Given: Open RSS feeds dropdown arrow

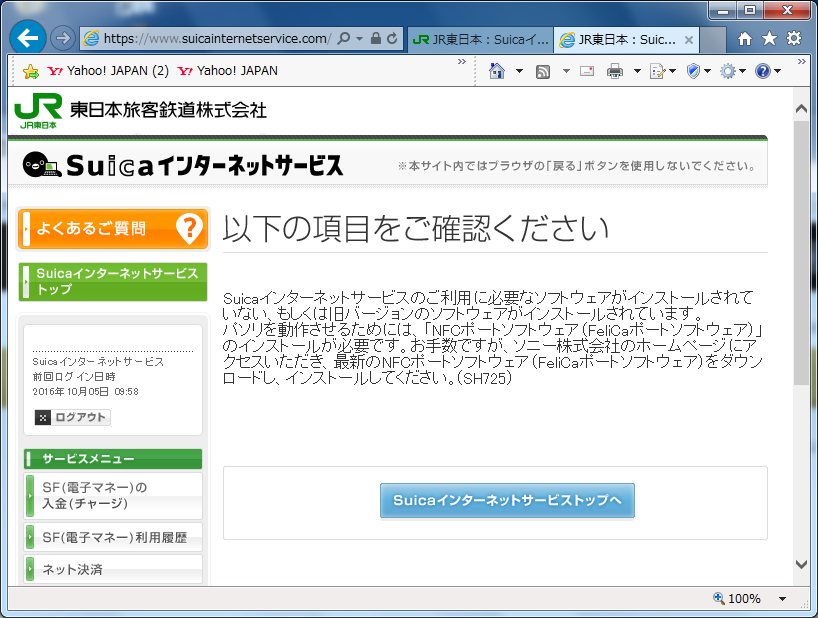Looking at the screenshot, I should [x=566, y=71].
